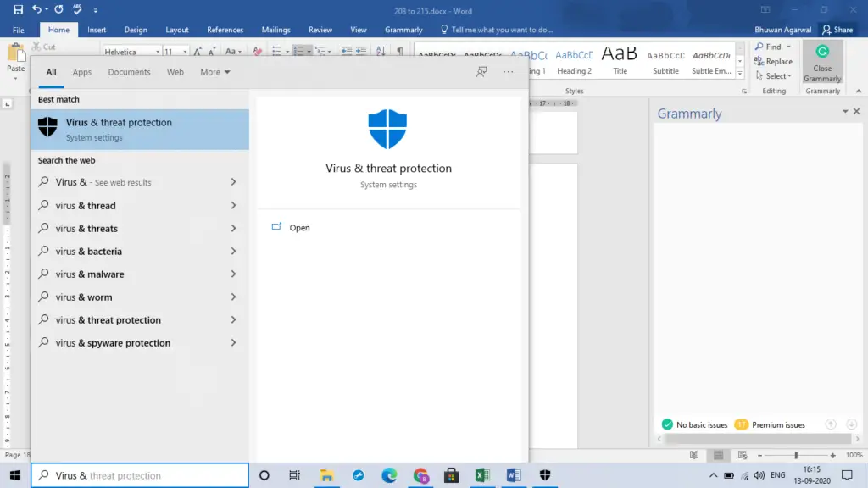Apply a bulleted list
The height and width of the screenshot is (488, 868).
click(277, 52)
